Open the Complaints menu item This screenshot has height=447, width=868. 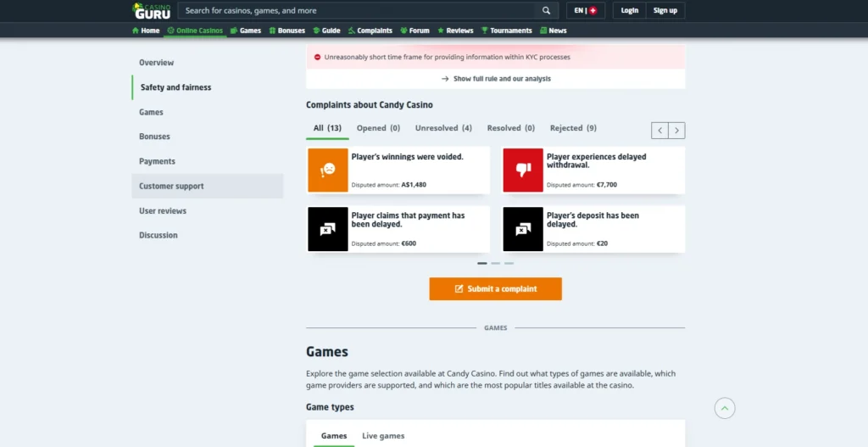coord(370,31)
